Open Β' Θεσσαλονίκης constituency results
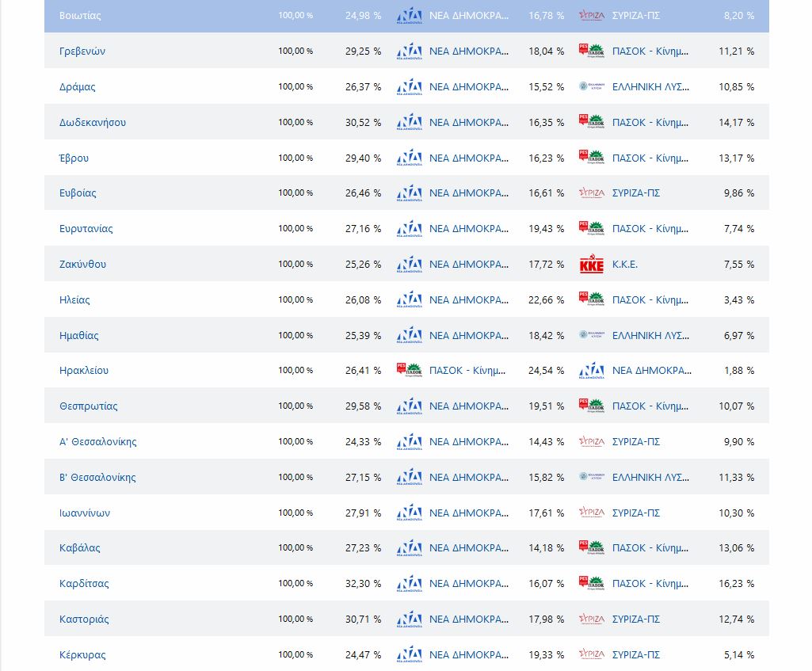Image resolution: width=812 pixels, height=671 pixels. click(97, 478)
